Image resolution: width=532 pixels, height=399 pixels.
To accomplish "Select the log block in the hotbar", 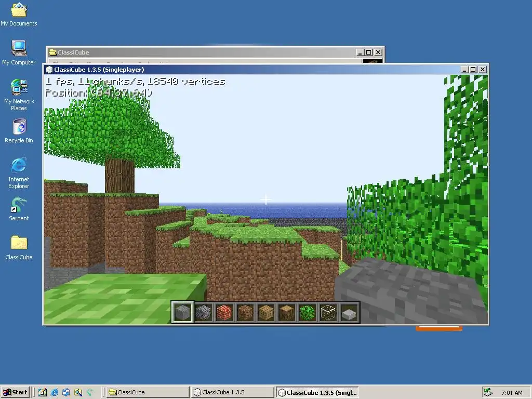I will click(286, 312).
